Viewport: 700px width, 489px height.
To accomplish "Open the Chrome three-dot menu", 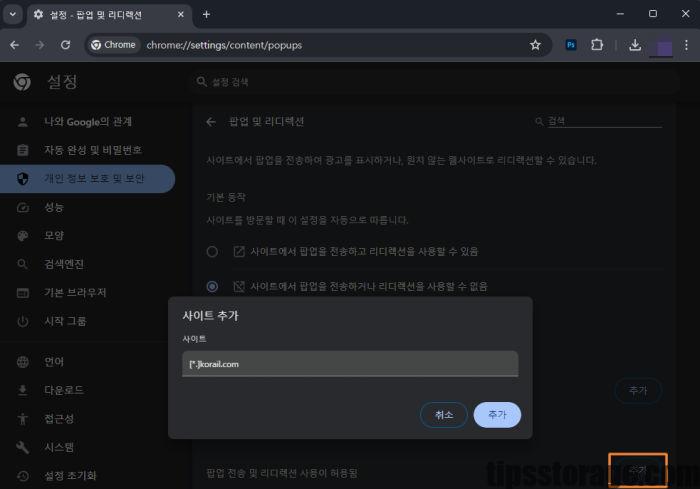I will [x=686, y=45].
